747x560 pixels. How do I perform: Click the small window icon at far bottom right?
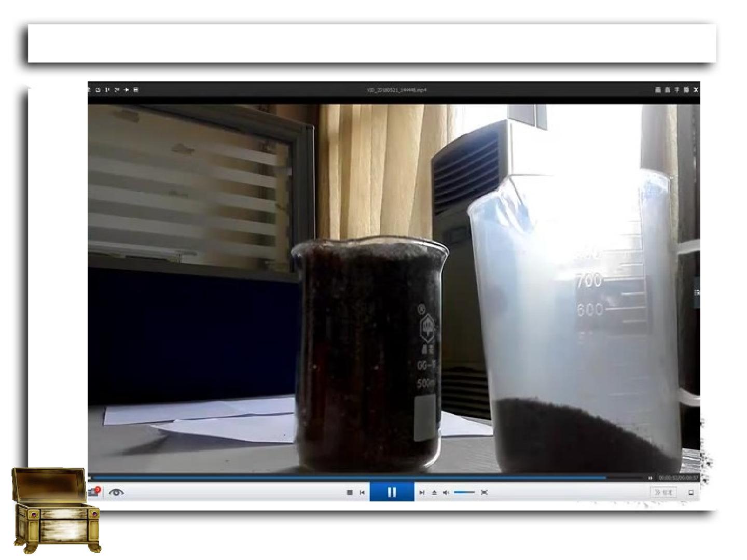point(691,493)
